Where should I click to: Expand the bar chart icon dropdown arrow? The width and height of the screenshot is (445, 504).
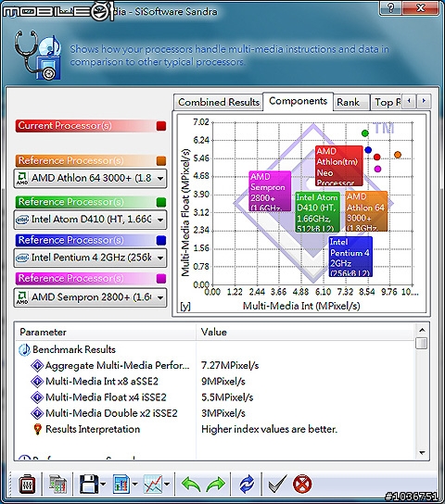[135, 484]
